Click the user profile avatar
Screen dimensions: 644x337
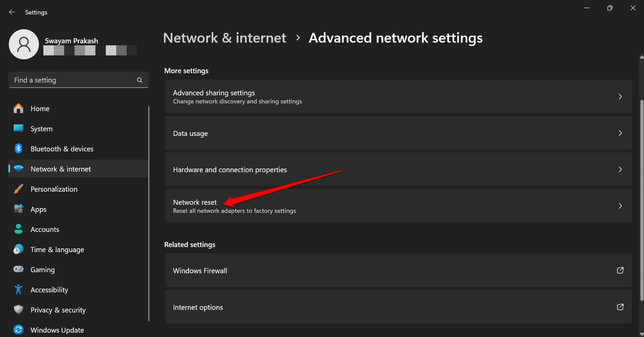point(24,44)
